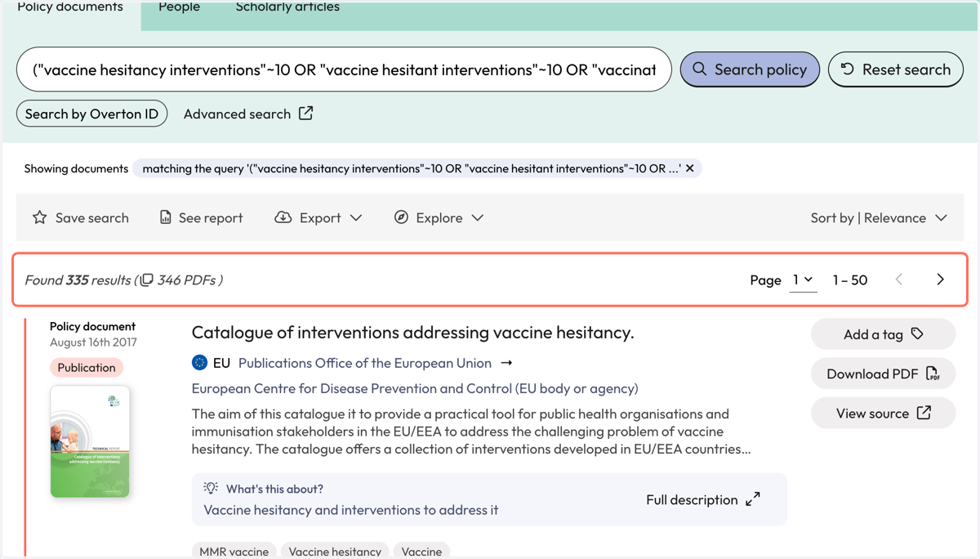Click the Download PDF button
The height and width of the screenshot is (559, 980).
(x=883, y=373)
